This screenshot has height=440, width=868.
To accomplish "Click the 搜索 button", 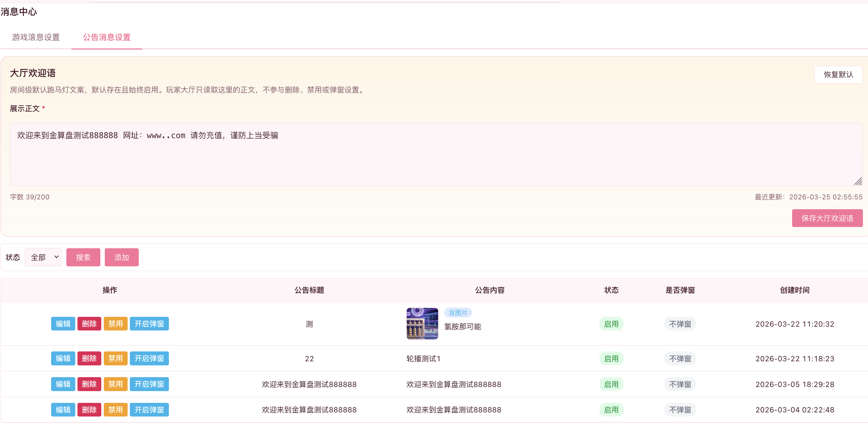I will coord(83,257).
